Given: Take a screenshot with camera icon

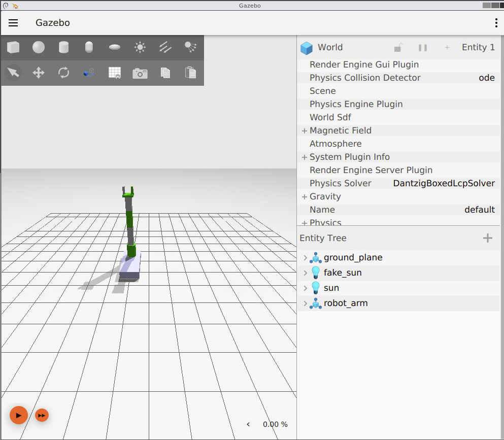Looking at the screenshot, I should point(140,73).
